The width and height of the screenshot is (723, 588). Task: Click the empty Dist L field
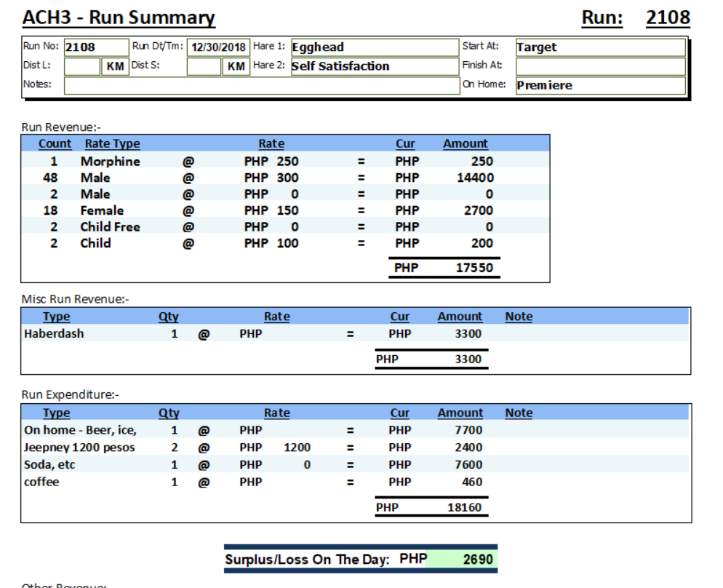pyautogui.click(x=81, y=66)
